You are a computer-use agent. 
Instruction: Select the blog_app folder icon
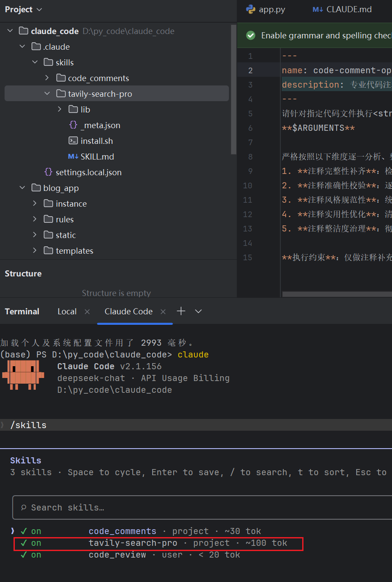(x=36, y=188)
